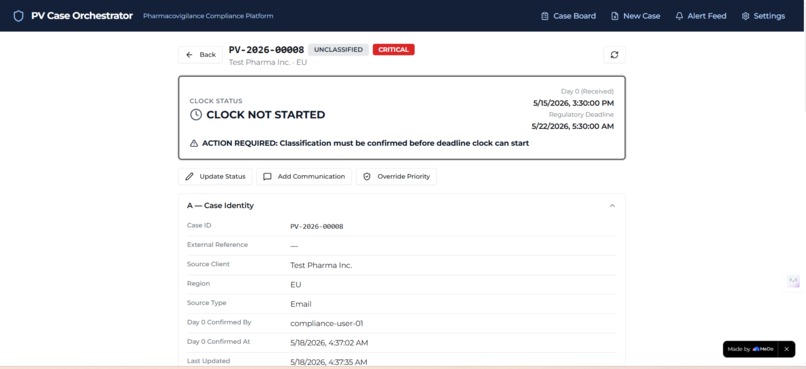Click the CRITICAL priority badge
The image size is (806, 369).
point(394,50)
